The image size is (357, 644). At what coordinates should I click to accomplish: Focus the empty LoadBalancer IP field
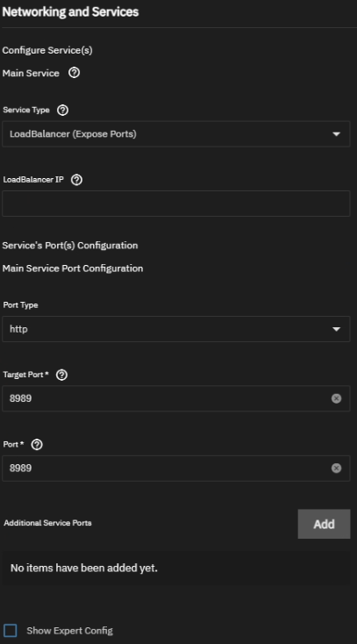[x=175, y=204]
